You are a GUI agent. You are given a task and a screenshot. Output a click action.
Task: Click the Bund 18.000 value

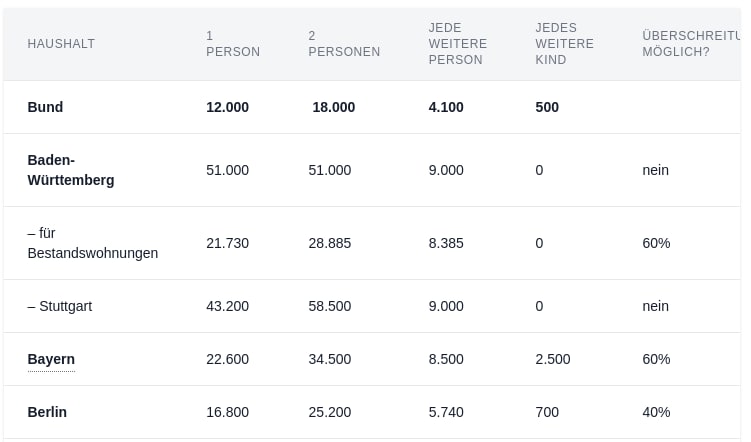pyautogui.click(x=334, y=107)
